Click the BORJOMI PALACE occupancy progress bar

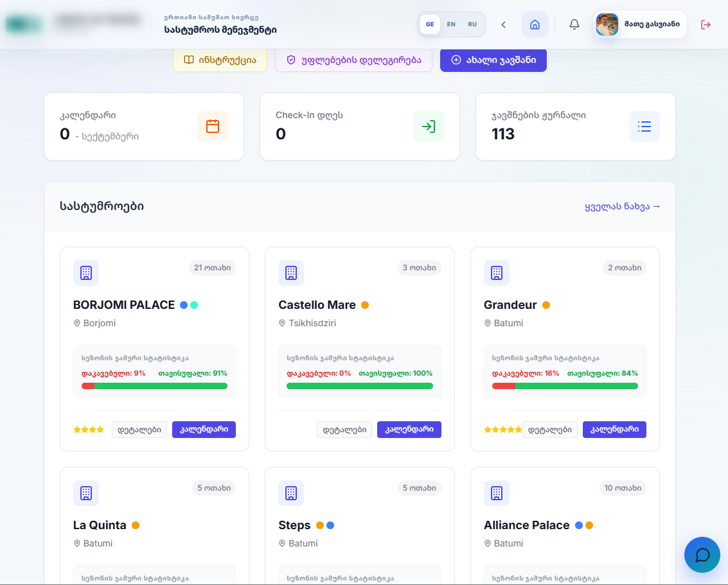(155, 386)
